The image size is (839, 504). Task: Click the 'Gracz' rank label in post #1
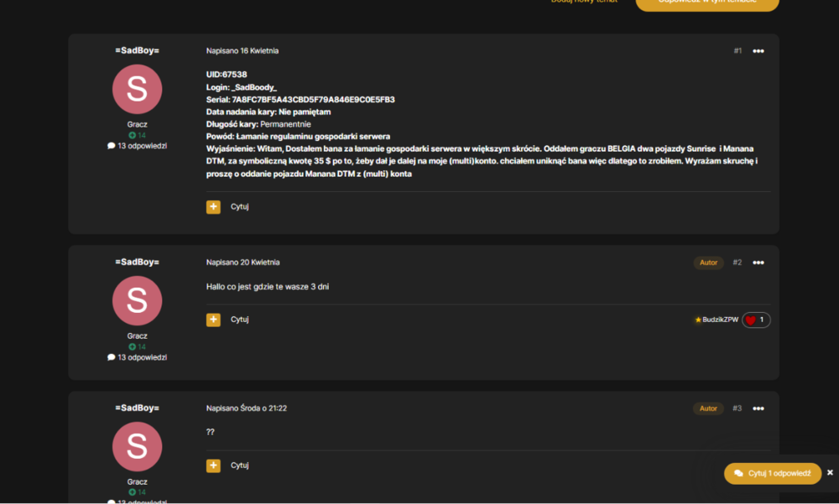coord(137,124)
